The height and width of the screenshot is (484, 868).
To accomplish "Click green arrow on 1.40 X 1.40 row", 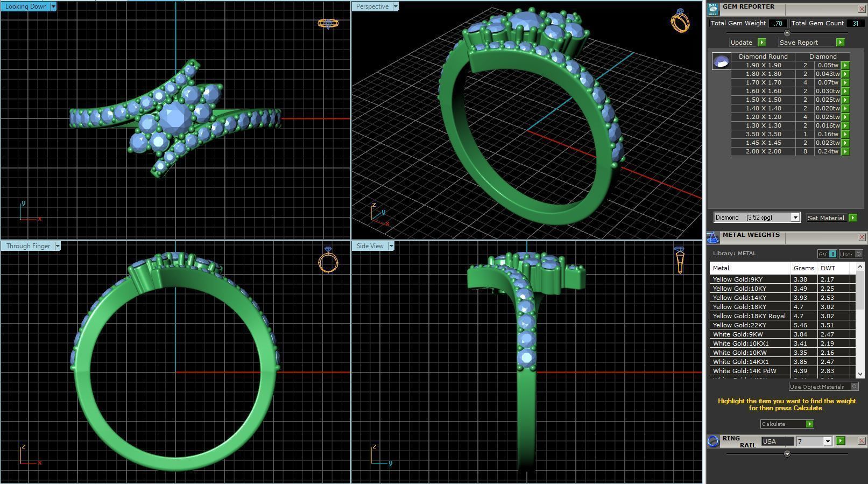I will pyautogui.click(x=845, y=108).
